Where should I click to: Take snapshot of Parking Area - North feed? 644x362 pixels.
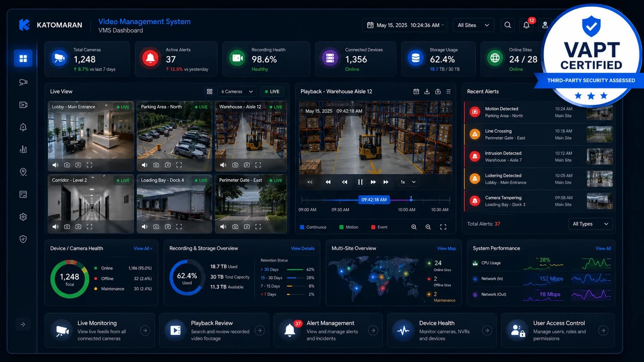156,165
